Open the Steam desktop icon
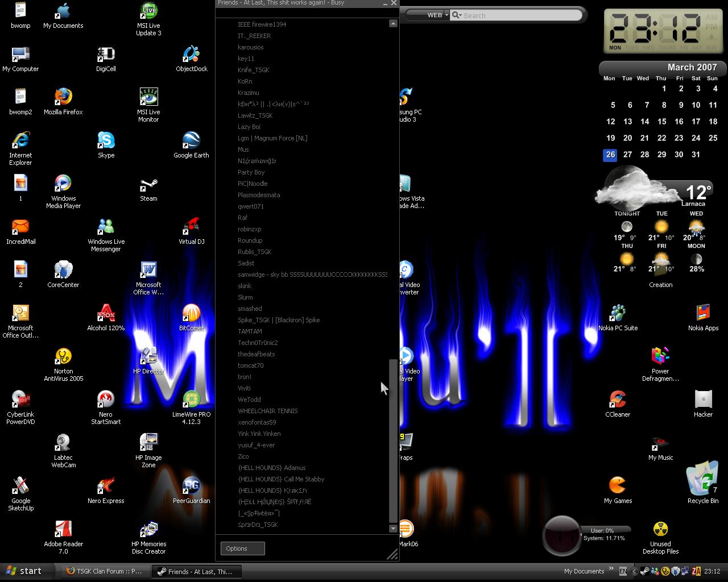Screen dimensions: 728x582 coord(148,187)
